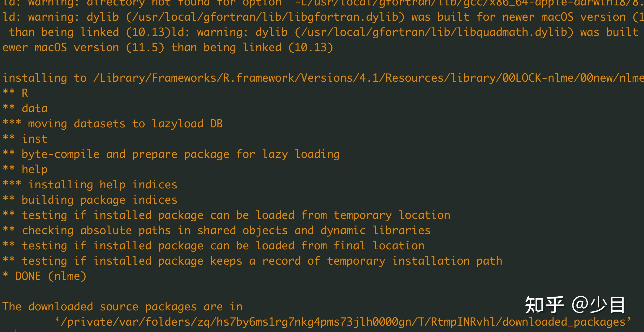This screenshot has width=644, height=332.
Task: Click 'building package indices' line
Action: click(x=90, y=200)
